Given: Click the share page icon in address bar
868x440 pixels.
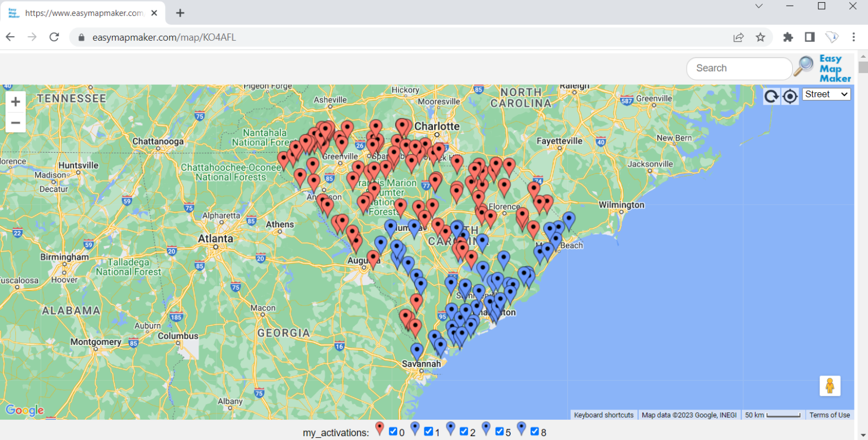Looking at the screenshot, I should (x=738, y=37).
